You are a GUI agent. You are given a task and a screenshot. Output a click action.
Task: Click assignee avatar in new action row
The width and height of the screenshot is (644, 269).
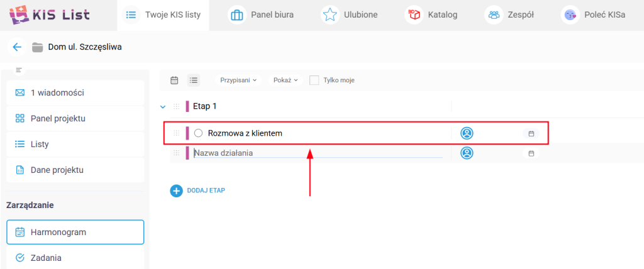(x=467, y=153)
